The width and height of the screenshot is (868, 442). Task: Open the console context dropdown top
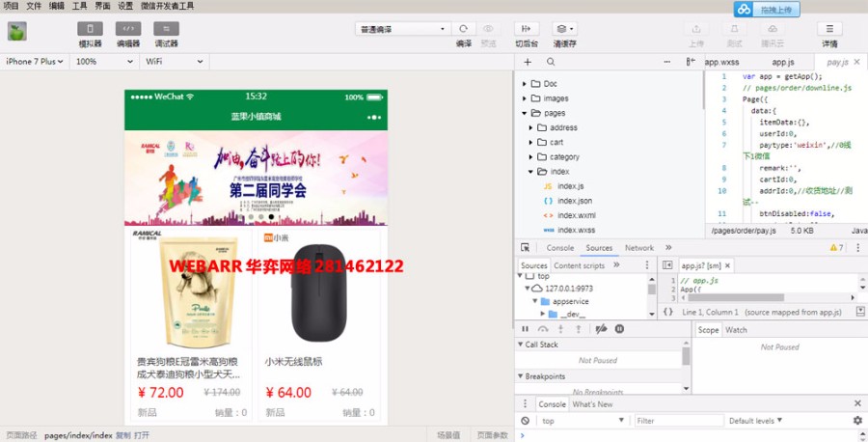click(x=583, y=421)
